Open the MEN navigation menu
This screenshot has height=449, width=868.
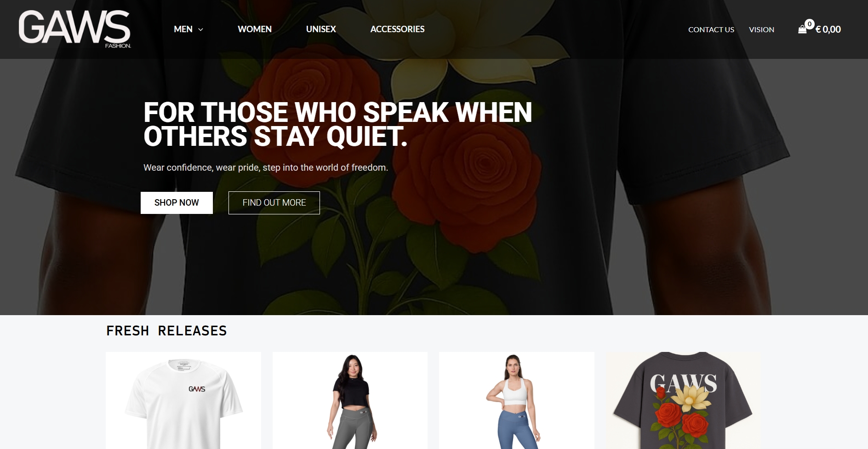[x=183, y=29]
